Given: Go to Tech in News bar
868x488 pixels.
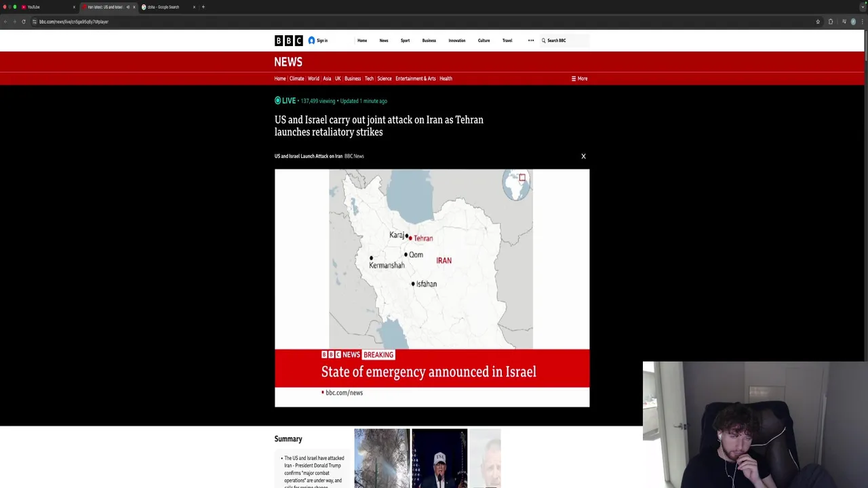Looking at the screenshot, I should coord(369,79).
